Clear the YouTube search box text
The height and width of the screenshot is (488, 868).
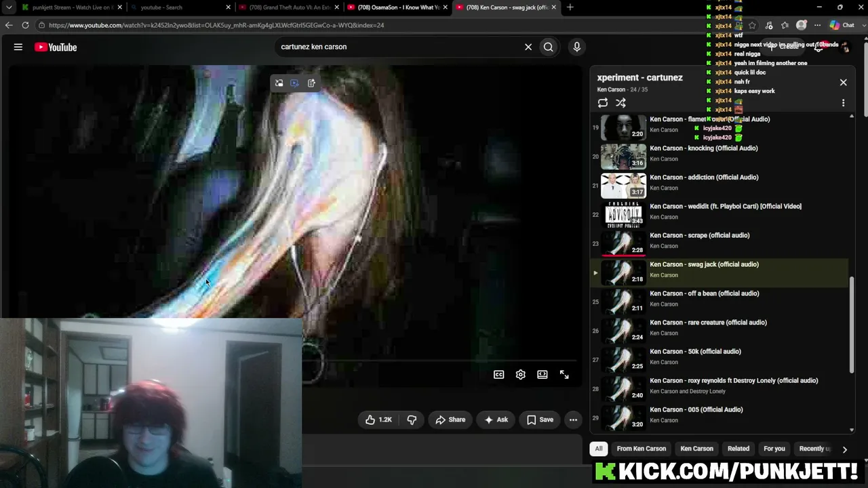[x=528, y=47]
